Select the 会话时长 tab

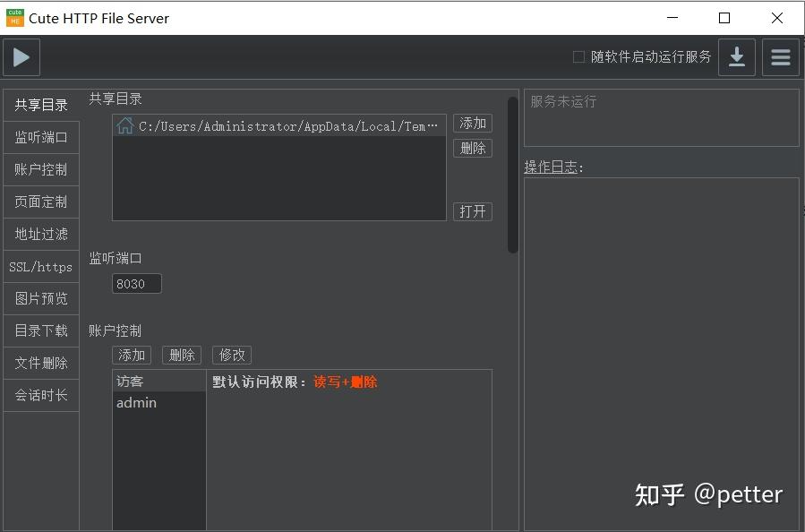tap(40, 395)
